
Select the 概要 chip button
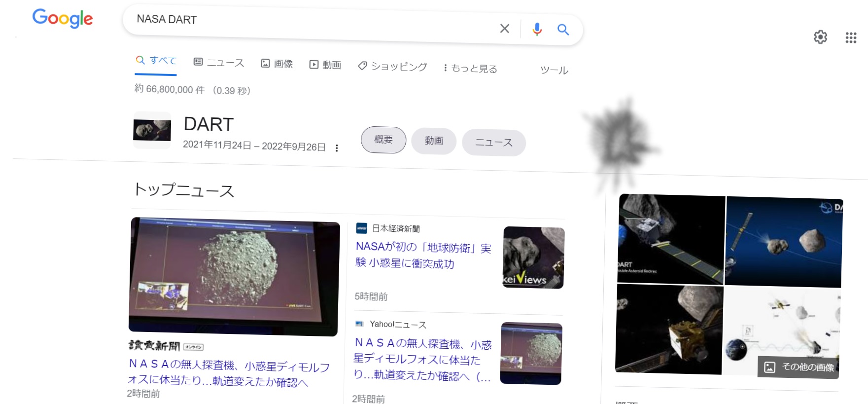[x=383, y=140]
